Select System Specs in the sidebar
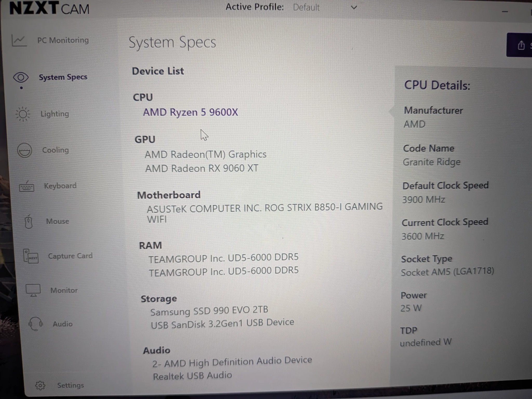532x399 pixels. (x=63, y=77)
